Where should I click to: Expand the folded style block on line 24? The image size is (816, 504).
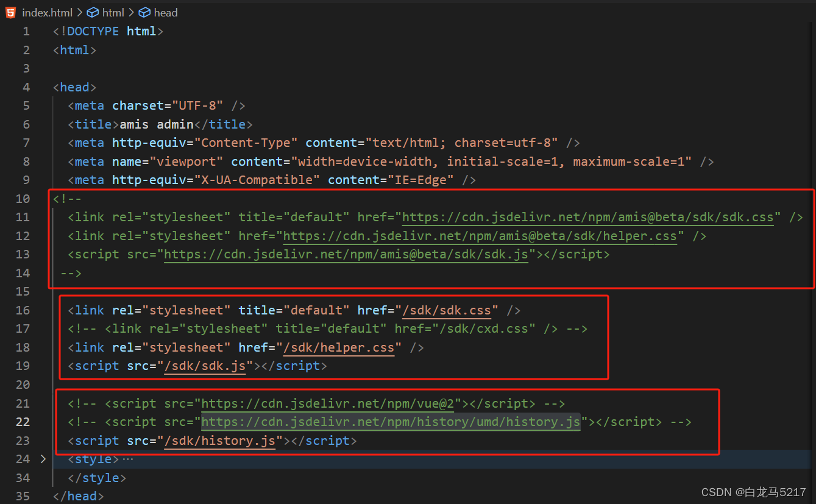coord(43,459)
